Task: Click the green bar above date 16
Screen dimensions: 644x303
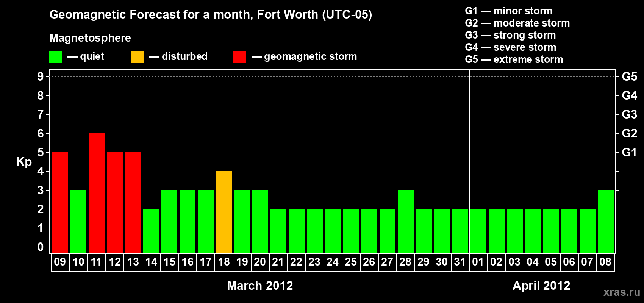Action: 188,222
